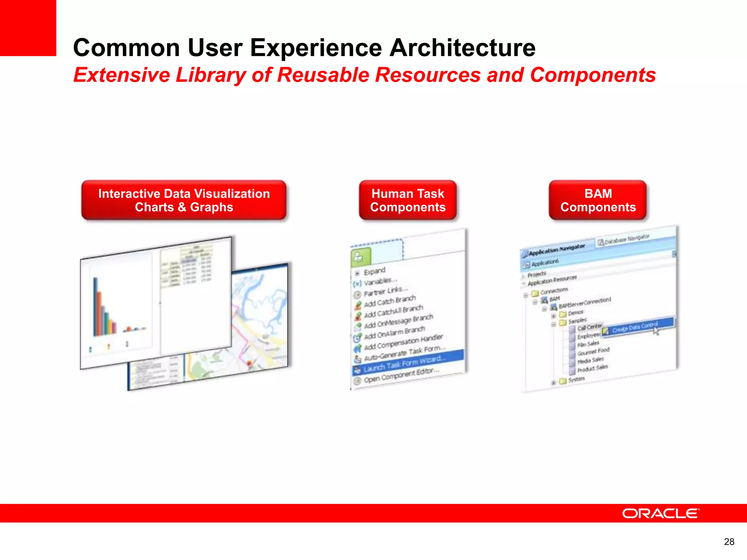Click the green human task activity icon
The image size is (747, 560).
tap(360, 257)
